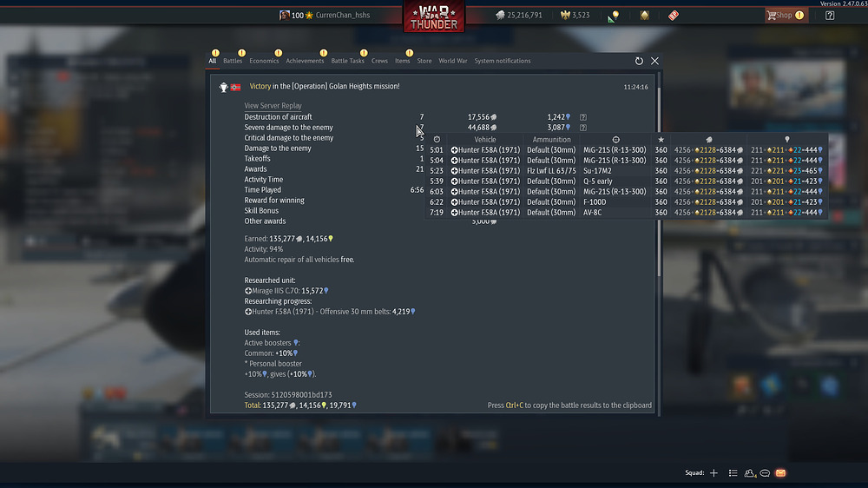Click the Total earnings line
Screen dimensions: 868x488
pos(300,406)
